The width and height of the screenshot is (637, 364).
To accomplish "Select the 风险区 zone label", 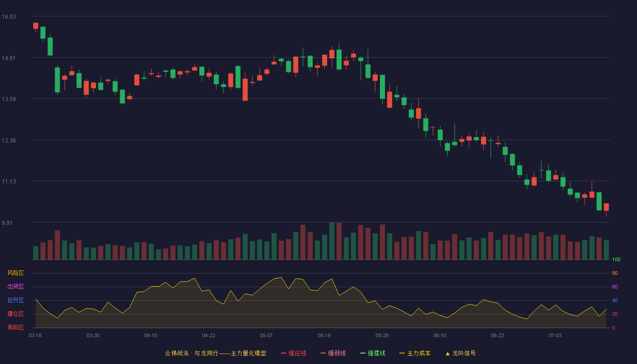I will pyautogui.click(x=15, y=273).
